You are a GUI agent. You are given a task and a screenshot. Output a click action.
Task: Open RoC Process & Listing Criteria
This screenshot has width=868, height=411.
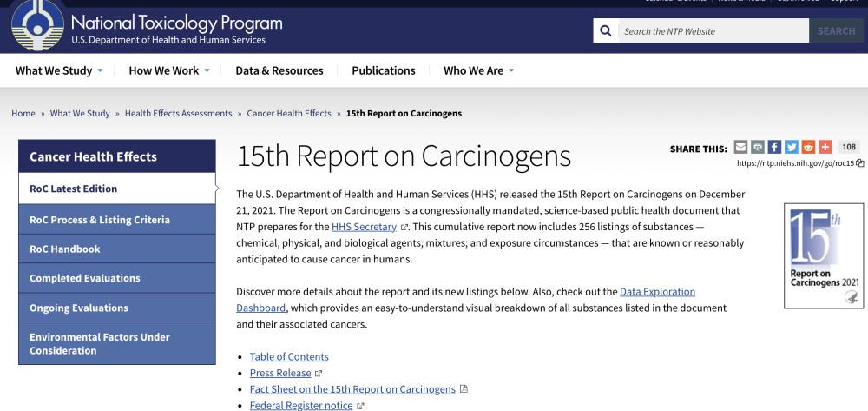[x=117, y=219]
